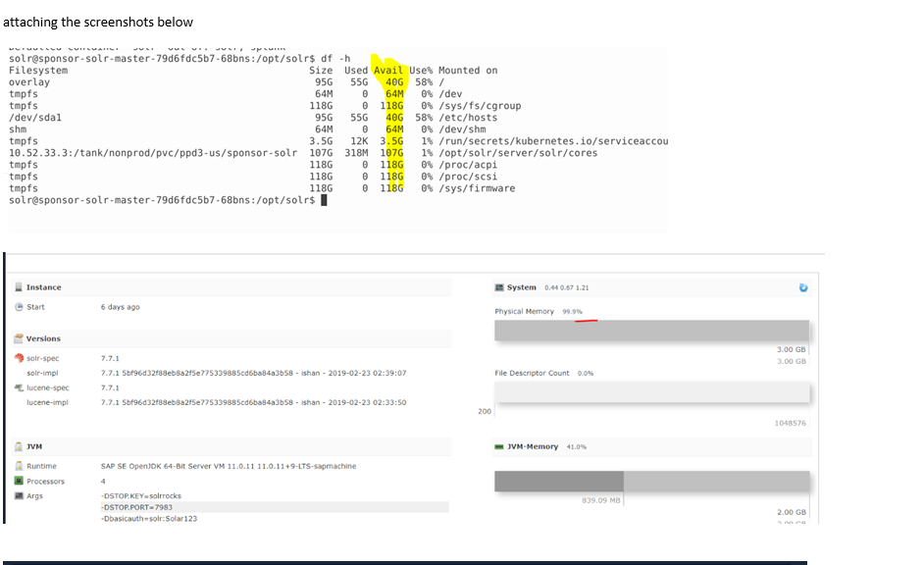Click the System section header icon

click(x=499, y=287)
